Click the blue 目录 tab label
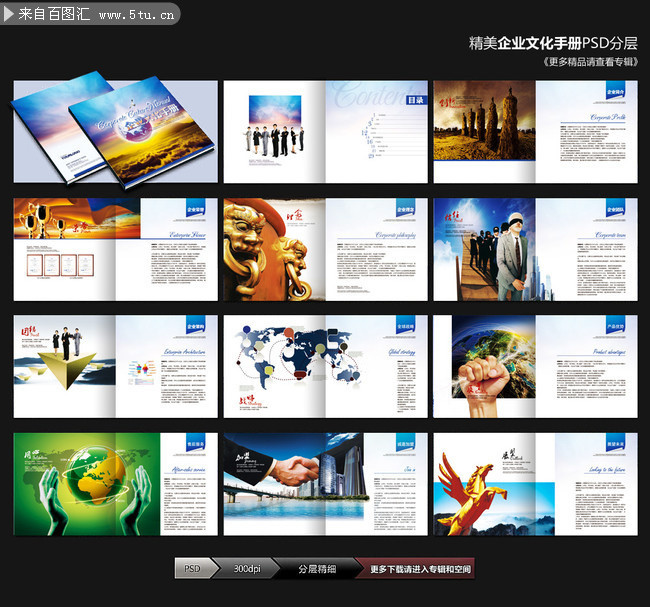This screenshot has height=607, width=650. click(x=416, y=100)
